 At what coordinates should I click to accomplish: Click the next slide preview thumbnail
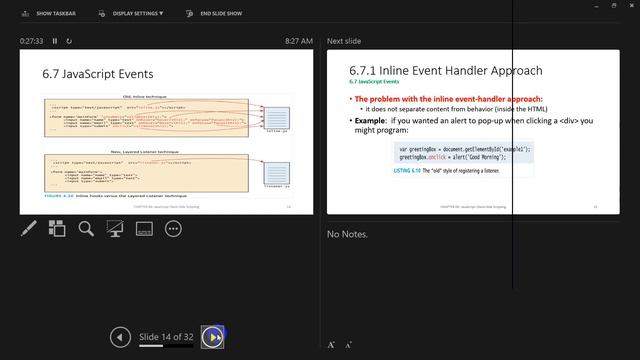473,132
